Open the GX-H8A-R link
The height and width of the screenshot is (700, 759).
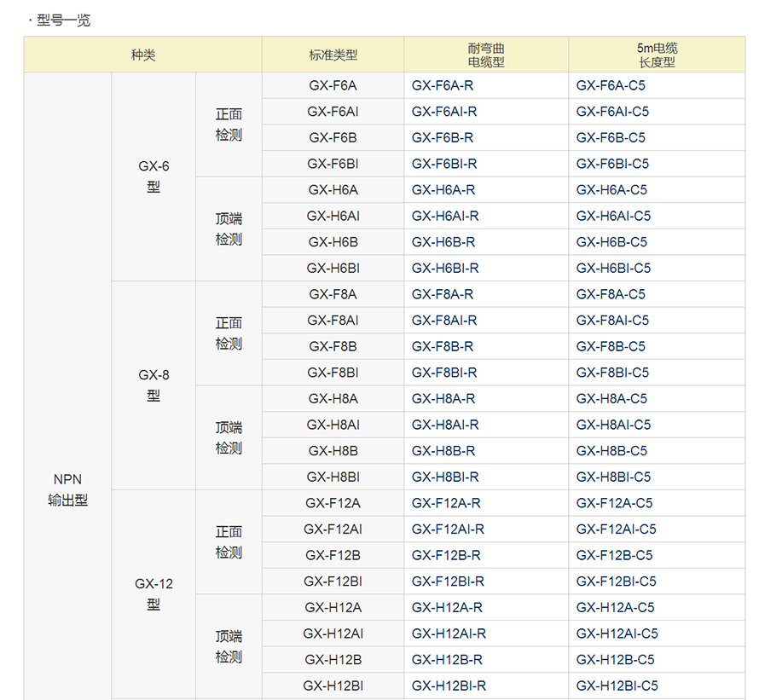443,398
